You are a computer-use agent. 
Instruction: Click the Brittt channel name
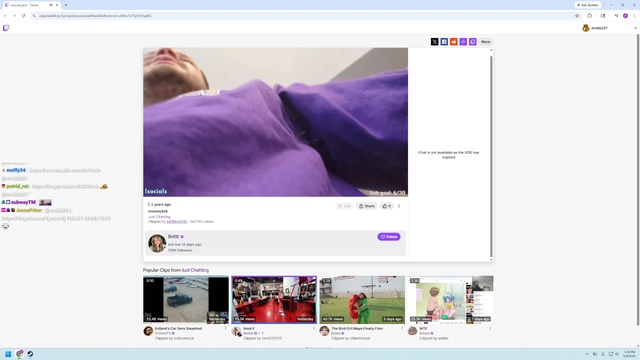click(x=173, y=237)
